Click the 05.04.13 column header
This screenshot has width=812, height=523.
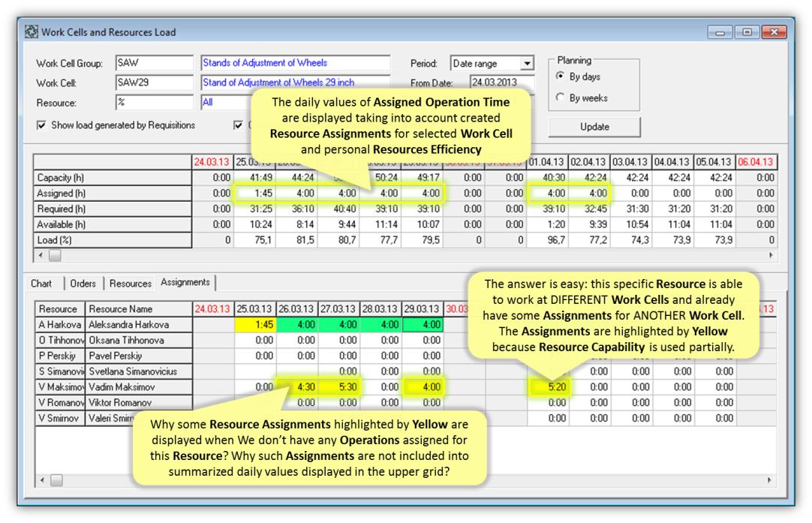click(714, 162)
